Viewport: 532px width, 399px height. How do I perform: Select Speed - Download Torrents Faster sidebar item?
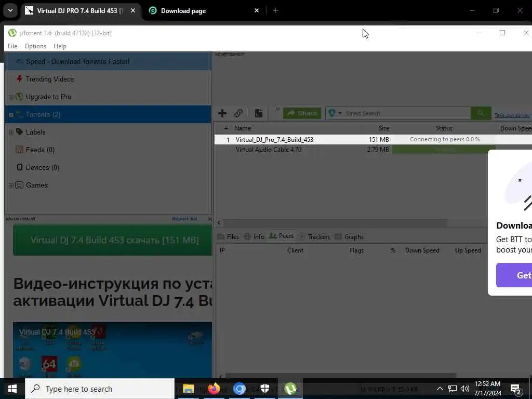tap(108, 61)
